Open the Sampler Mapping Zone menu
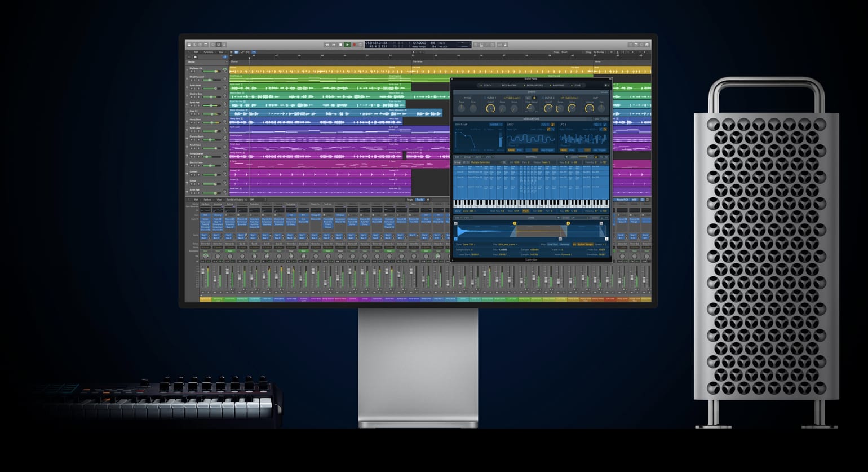This screenshot has width=868, height=472. click(x=479, y=157)
